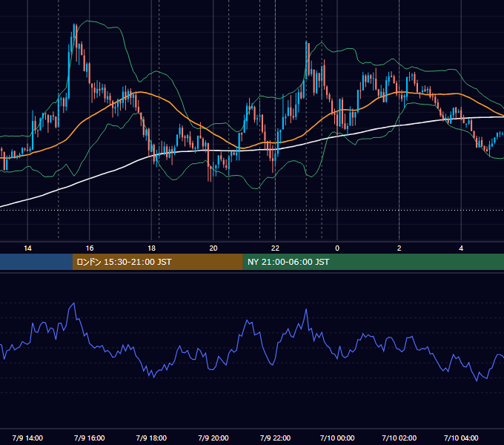Screen dimensions: 504x445
Task: Click the 7/10 02:00 time label
Action: [x=399, y=438]
